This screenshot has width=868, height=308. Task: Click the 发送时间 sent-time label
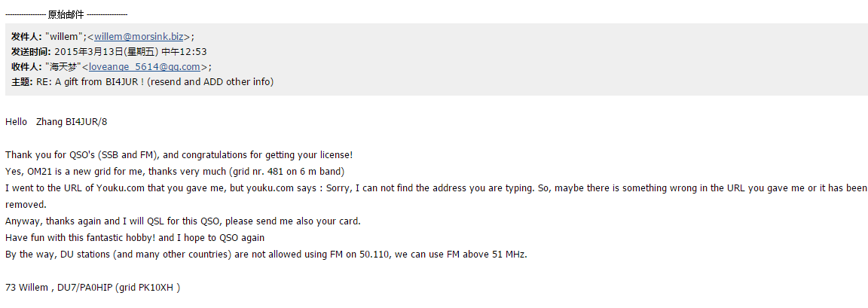click(32, 52)
